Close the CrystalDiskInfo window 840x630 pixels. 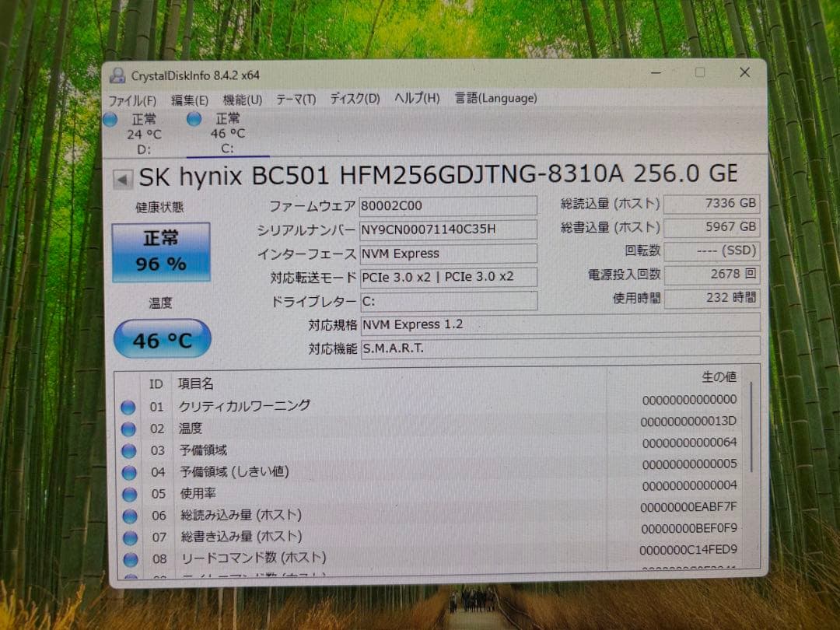pyautogui.click(x=744, y=72)
